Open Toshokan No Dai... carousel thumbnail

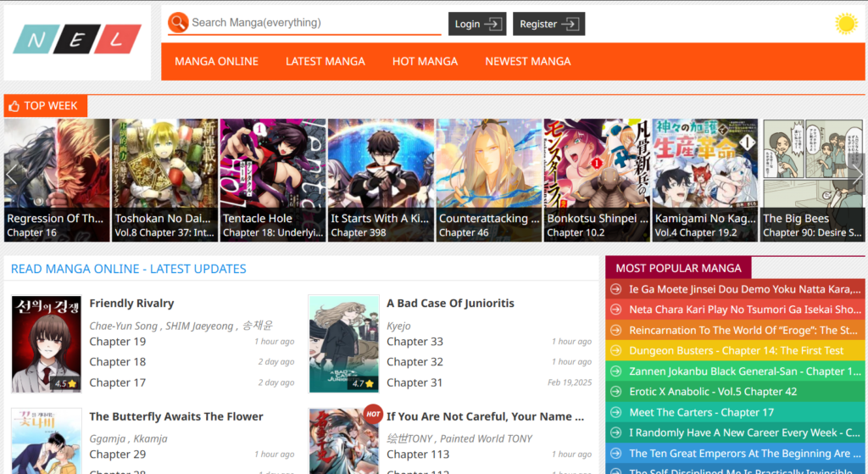pos(165,180)
